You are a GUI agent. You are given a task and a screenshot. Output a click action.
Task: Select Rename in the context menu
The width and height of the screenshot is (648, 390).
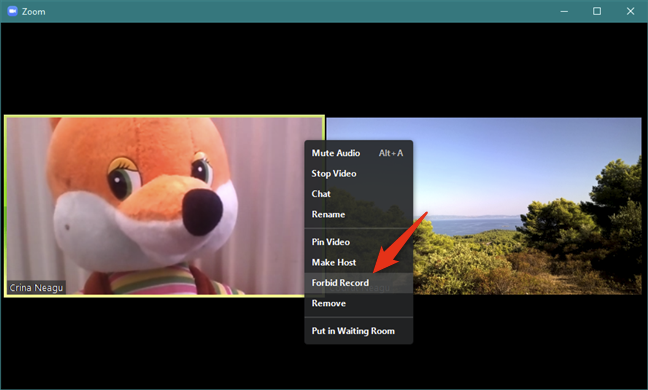coord(358,214)
